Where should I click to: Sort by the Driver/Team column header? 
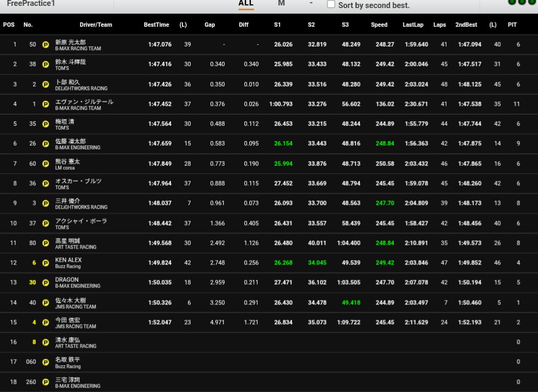point(96,25)
